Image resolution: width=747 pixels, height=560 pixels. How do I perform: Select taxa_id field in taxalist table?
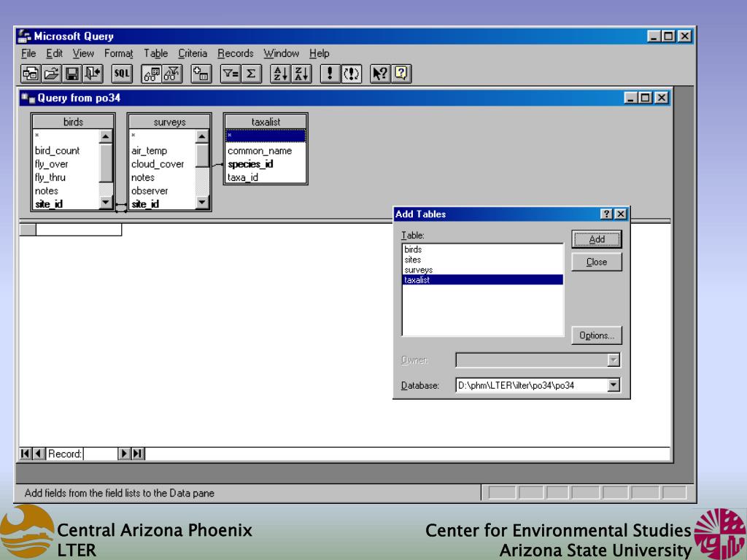[x=266, y=178]
